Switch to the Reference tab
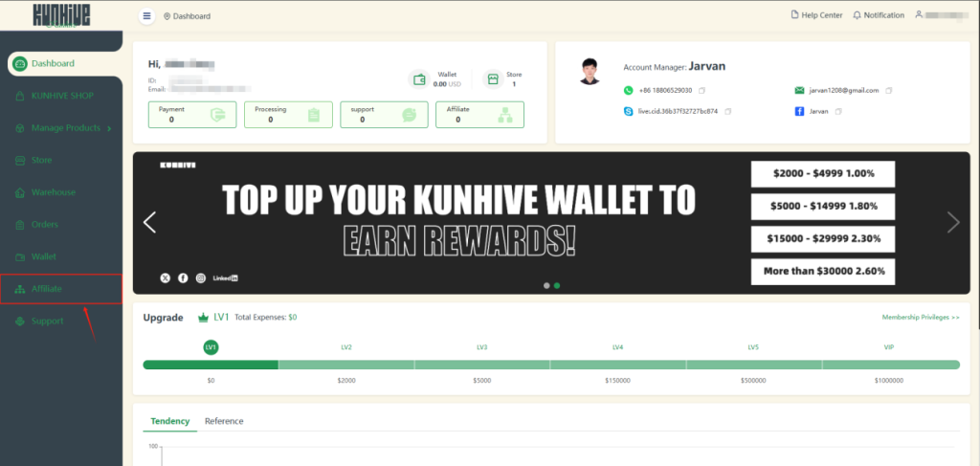The height and width of the screenshot is (466, 980). (224, 421)
